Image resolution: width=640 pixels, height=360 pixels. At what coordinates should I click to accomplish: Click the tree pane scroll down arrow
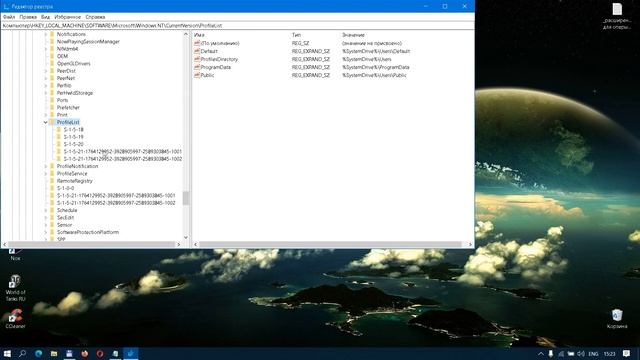pos(186,238)
